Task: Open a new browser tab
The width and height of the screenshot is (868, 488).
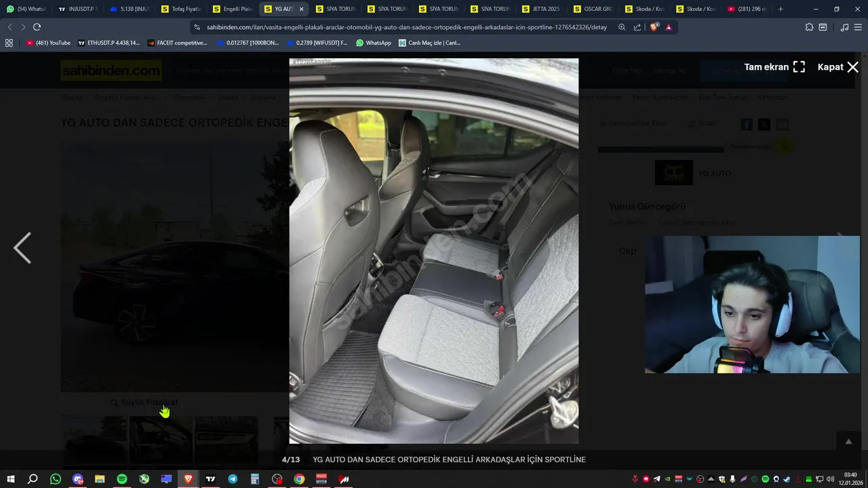Action: [781, 9]
